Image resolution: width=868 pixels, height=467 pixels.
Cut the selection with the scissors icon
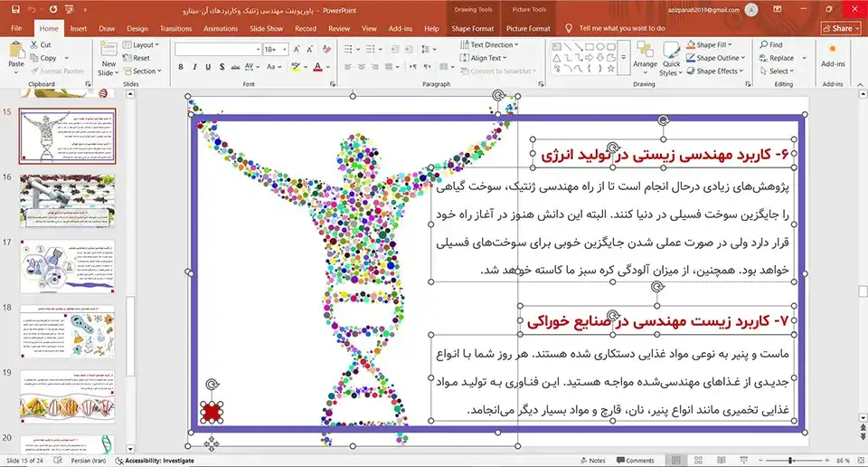pyautogui.click(x=41, y=45)
